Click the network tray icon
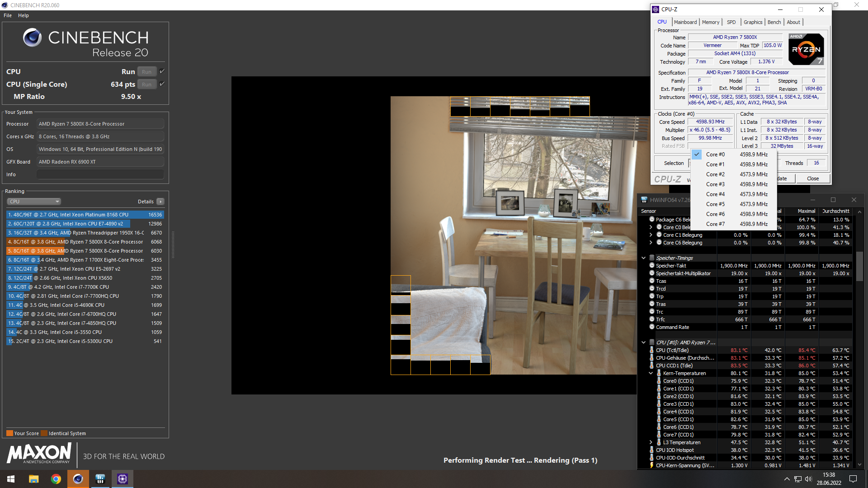868x488 pixels. pos(798,479)
